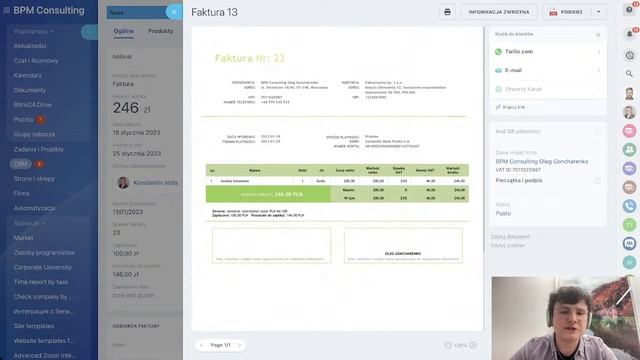The width and height of the screenshot is (640, 360).
Task: Open the bearded man's avatar chat
Action: pyautogui.click(x=629, y=93)
